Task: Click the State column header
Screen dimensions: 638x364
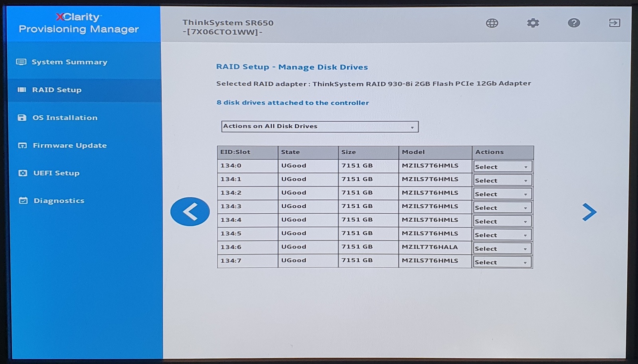Action: 308,152
